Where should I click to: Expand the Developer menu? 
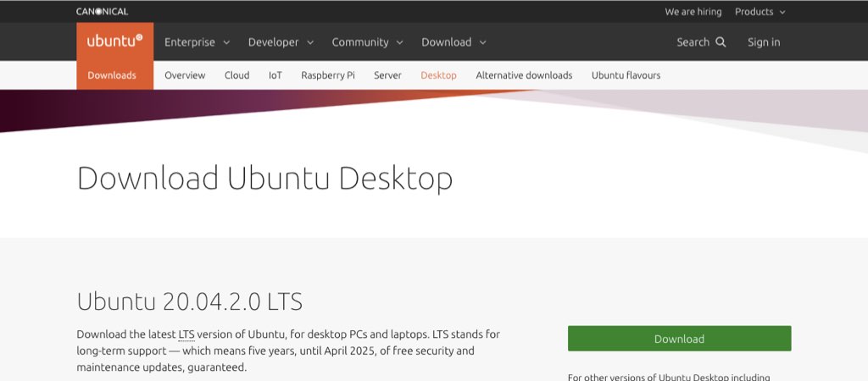(x=281, y=42)
